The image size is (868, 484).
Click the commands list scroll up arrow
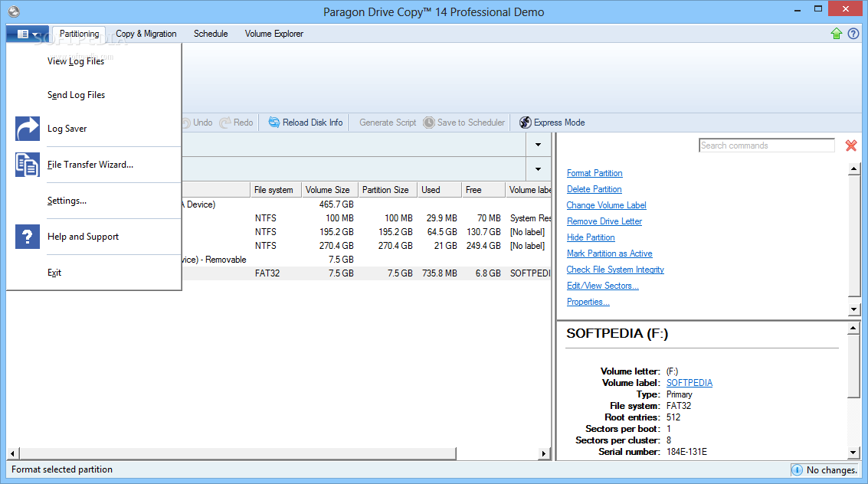[x=853, y=168]
